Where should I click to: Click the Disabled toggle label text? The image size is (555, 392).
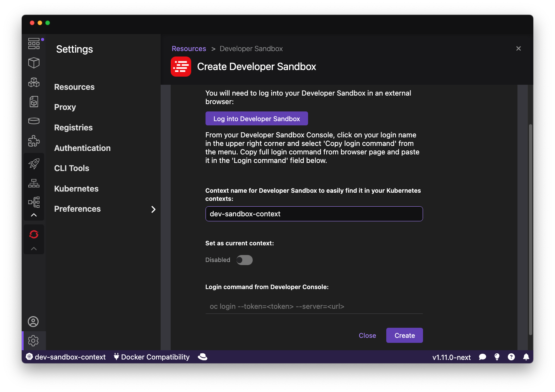pyautogui.click(x=218, y=260)
